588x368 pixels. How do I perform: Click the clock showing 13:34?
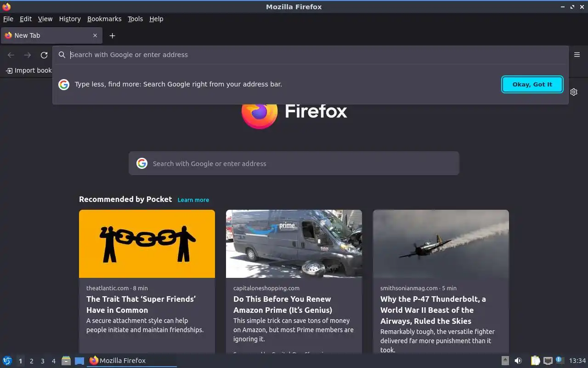577,361
